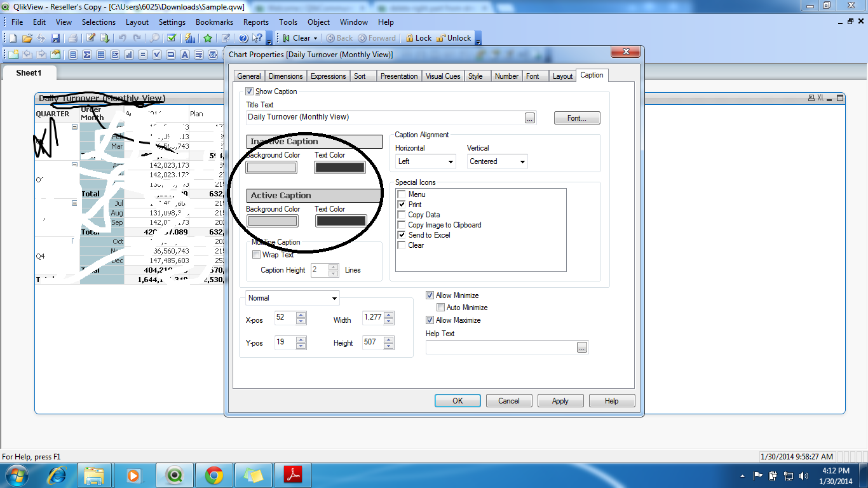This screenshot has height=488, width=868.
Task: Click the Search magnifier toolbar icon
Action: 154,38
